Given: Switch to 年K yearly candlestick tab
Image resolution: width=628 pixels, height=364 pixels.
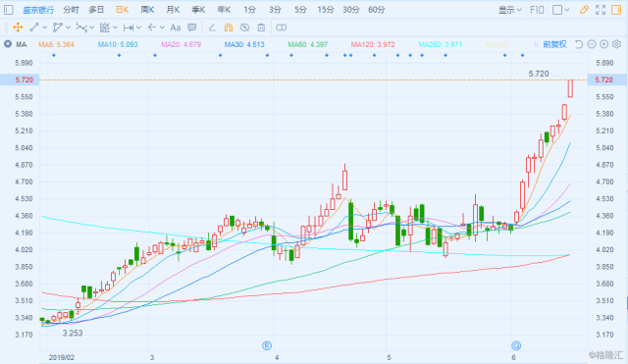Looking at the screenshot, I should 224,10.
